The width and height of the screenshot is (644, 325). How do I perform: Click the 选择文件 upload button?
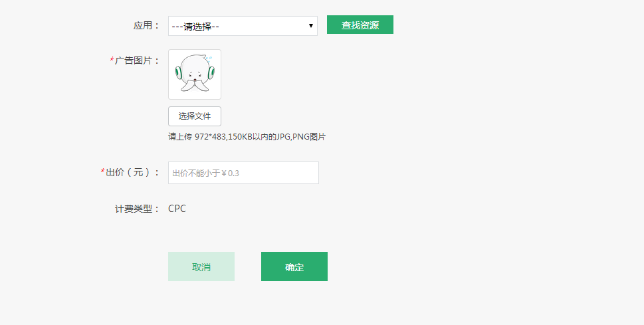coord(195,116)
